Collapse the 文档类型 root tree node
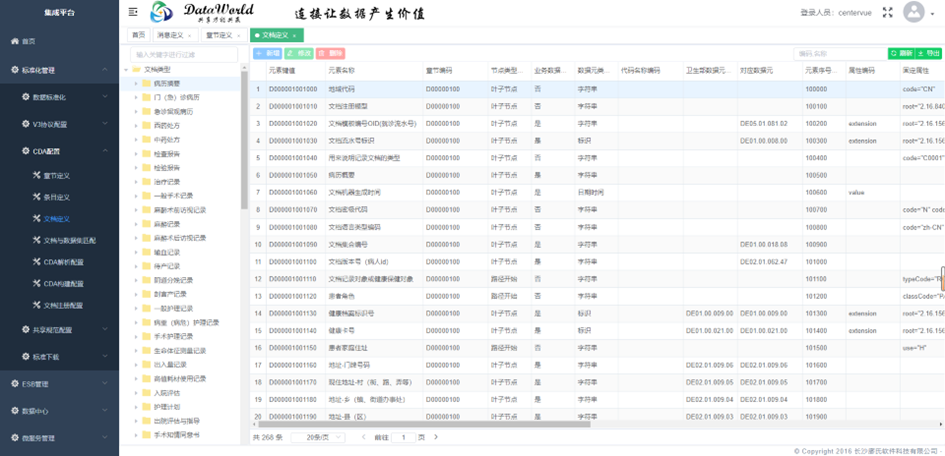Screen dimensions: 945x456 (x=126, y=69)
